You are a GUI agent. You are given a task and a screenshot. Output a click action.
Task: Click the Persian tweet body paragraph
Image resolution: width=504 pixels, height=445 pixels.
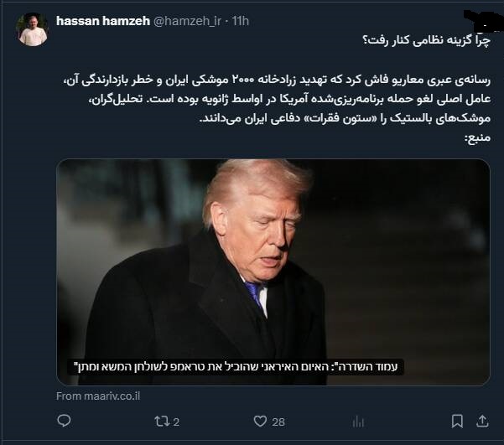pos(277,99)
